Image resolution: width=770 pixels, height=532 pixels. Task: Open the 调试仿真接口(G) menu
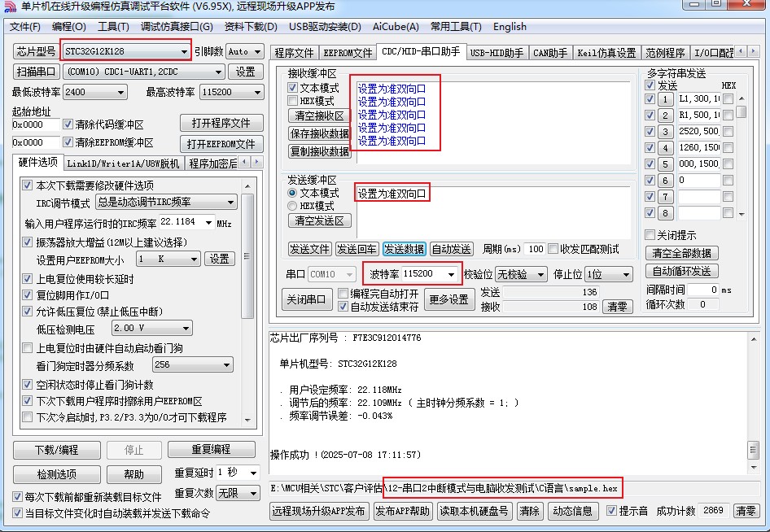coord(177,27)
